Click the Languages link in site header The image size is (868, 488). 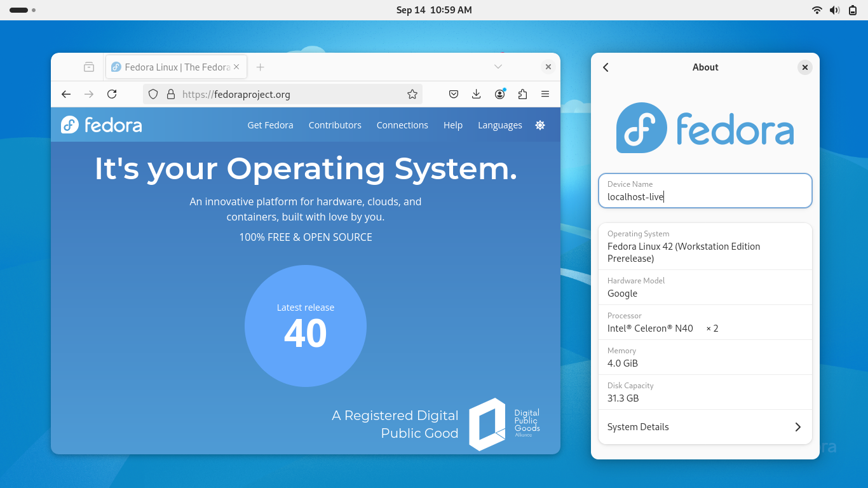(x=499, y=125)
